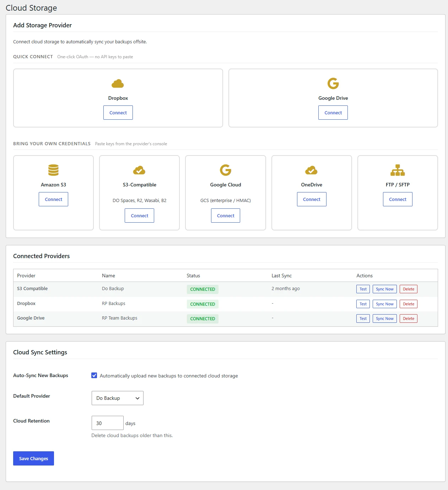Click the CONNECTED status for S3 Compatible
The image size is (448, 490).
click(x=203, y=289)
